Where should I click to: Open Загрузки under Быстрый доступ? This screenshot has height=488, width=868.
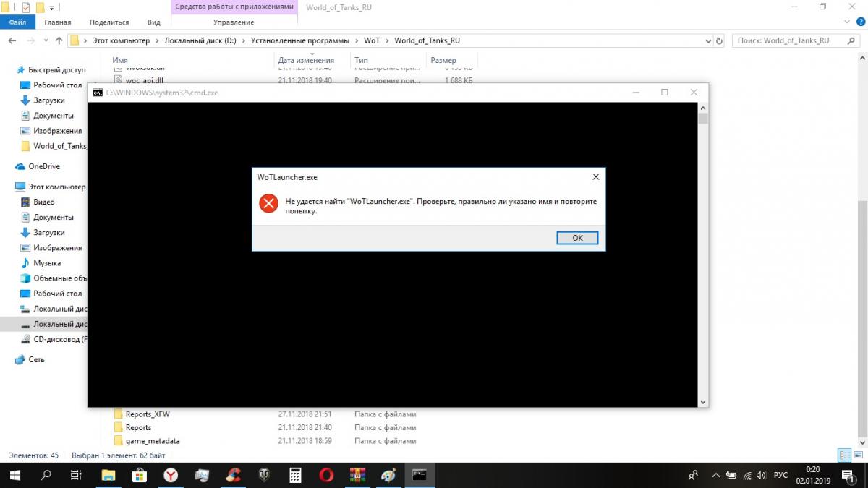(49, 100)
